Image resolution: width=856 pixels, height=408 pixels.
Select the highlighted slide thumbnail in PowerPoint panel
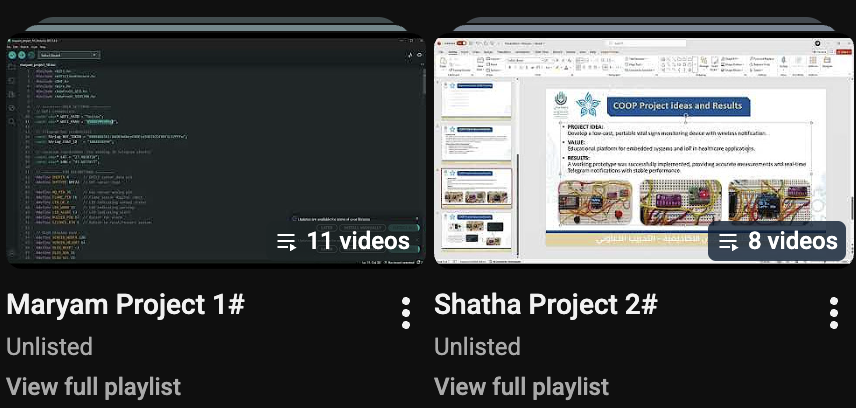coord(477,187)
